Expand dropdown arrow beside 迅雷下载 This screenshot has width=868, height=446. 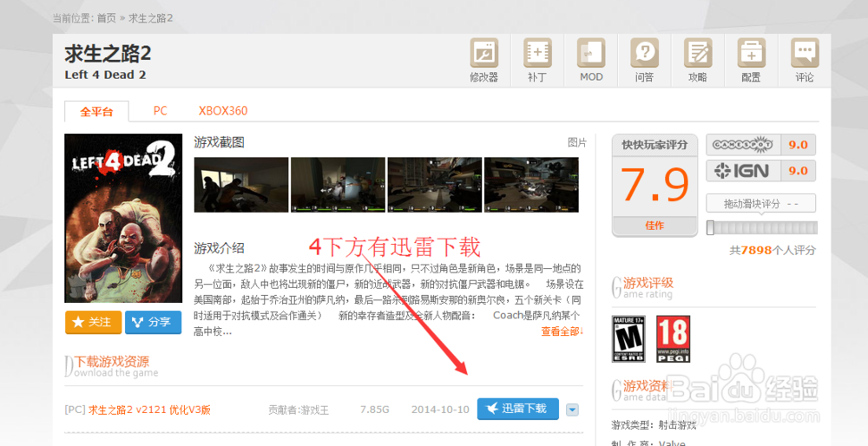tap(573, 410)
